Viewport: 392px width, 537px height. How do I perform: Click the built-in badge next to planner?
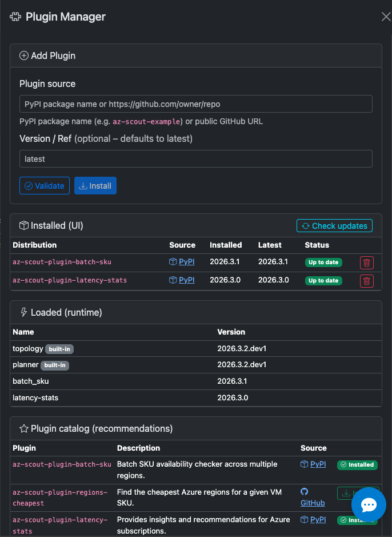[55, 364]
